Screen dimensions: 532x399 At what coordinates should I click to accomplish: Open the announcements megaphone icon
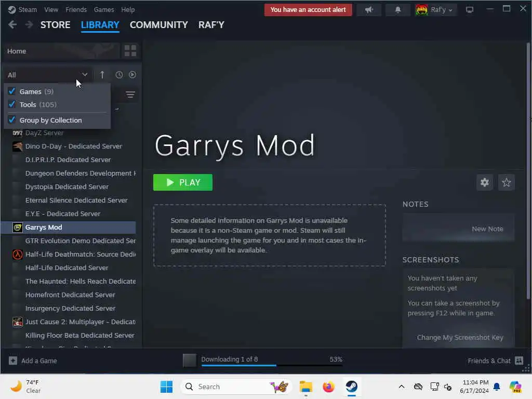[x=369, y=10]
